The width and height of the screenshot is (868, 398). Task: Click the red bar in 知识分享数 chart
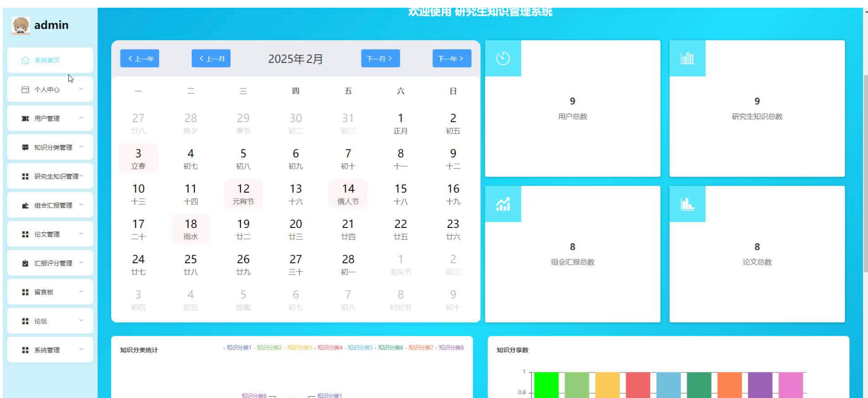click(638, 385)
